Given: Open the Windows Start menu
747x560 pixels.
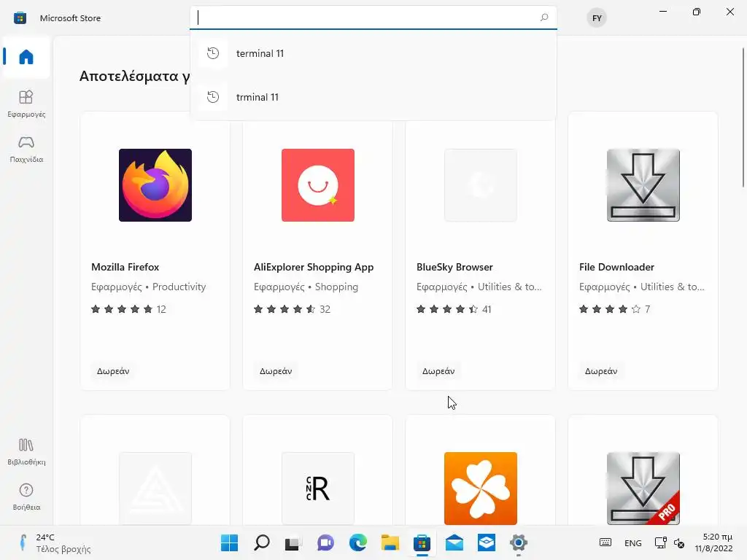Looking at the screenshot, I should coord(229,542).
